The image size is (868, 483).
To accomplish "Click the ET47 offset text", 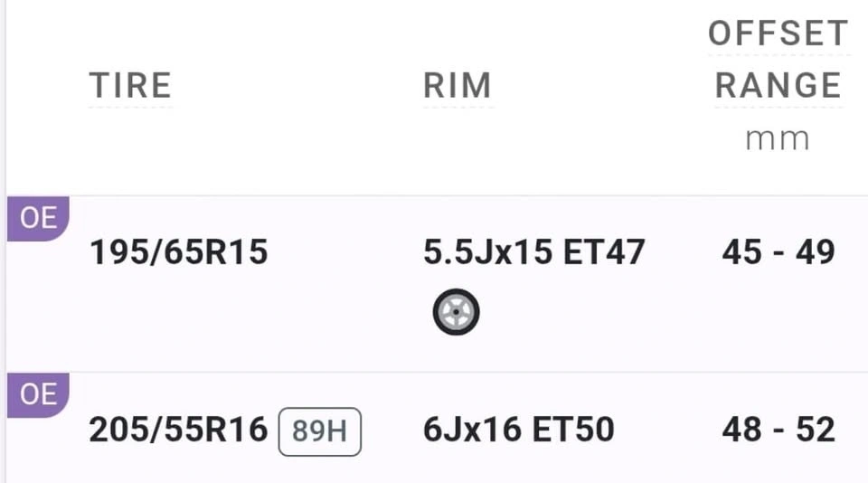I will (604, 252).
